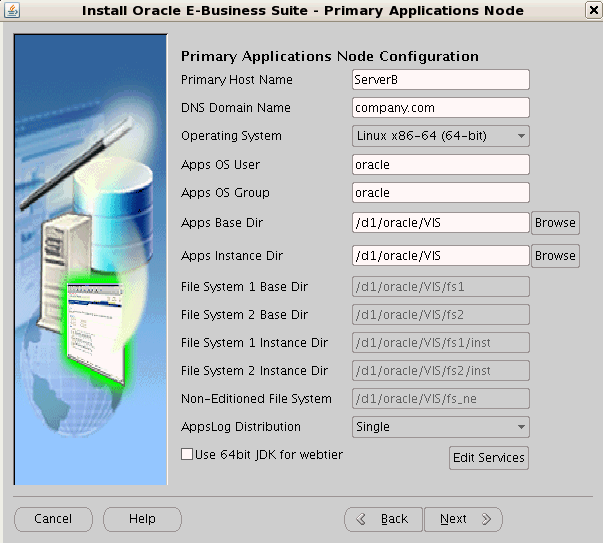Viewport: 603px width, 543px height.
Task: Click the Primary Host Name label
Action: (x=237, y=80)
